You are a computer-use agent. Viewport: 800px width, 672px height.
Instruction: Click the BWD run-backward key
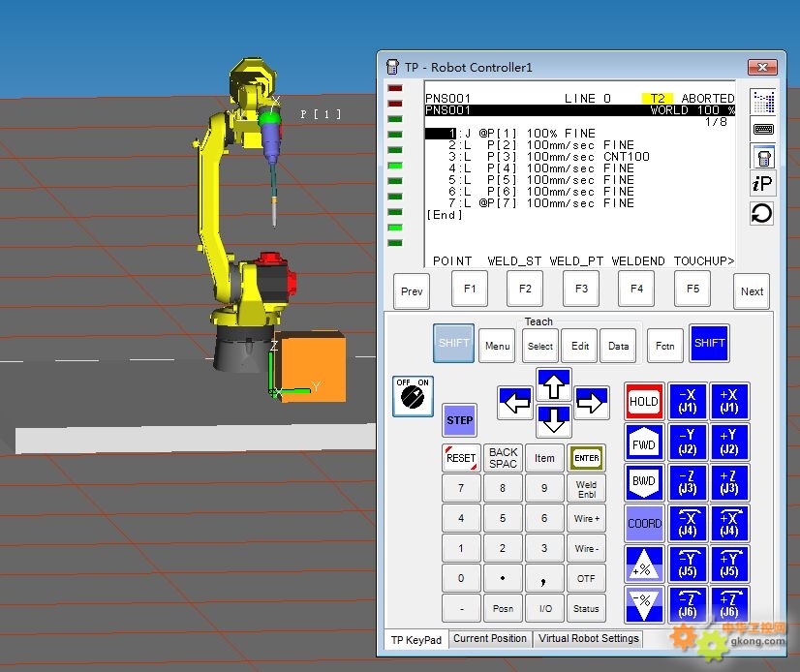coord(644,482)
